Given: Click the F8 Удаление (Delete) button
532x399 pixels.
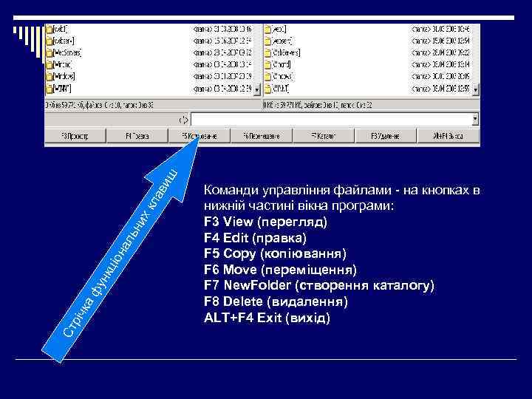Looking at the screenshot, I should [x=386, y=136].
